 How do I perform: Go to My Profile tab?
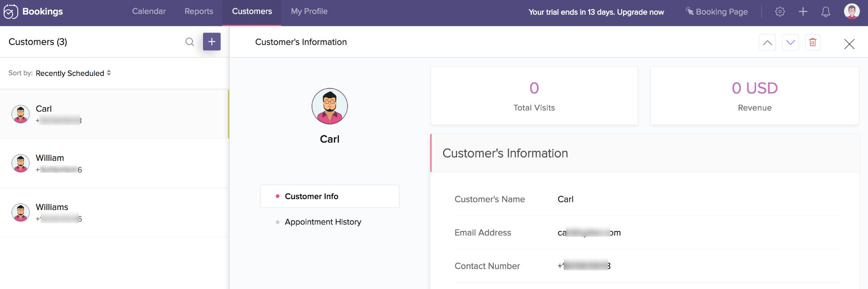click(309, 11)
